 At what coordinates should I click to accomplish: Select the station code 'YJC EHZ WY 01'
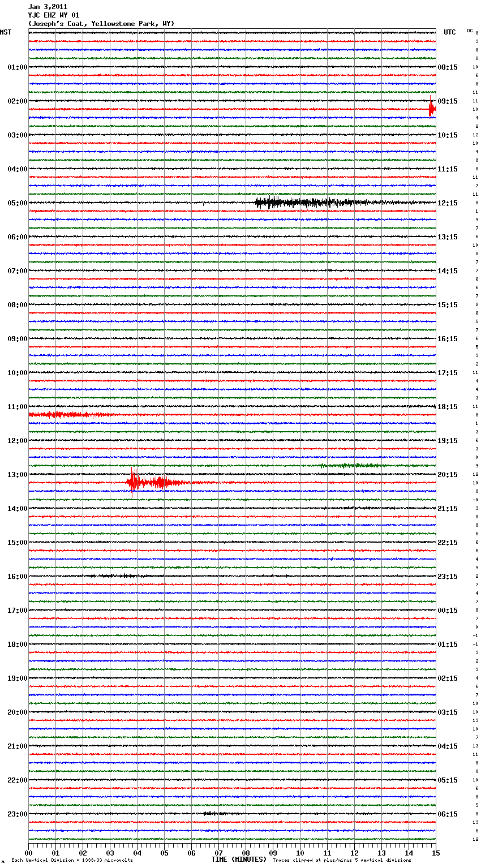[54, 15]
